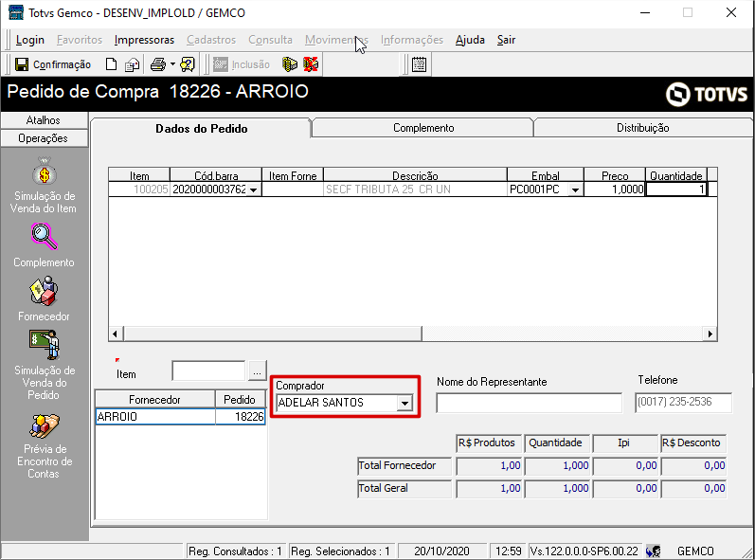Click the help question mark icon
The image size is (755, 560).
pos(188,64)
